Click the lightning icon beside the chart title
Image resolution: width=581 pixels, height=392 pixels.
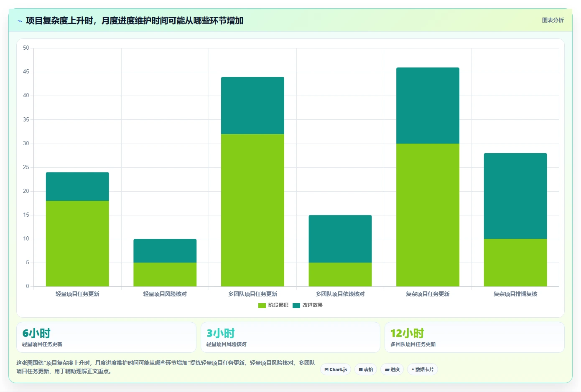pos(20,21)
